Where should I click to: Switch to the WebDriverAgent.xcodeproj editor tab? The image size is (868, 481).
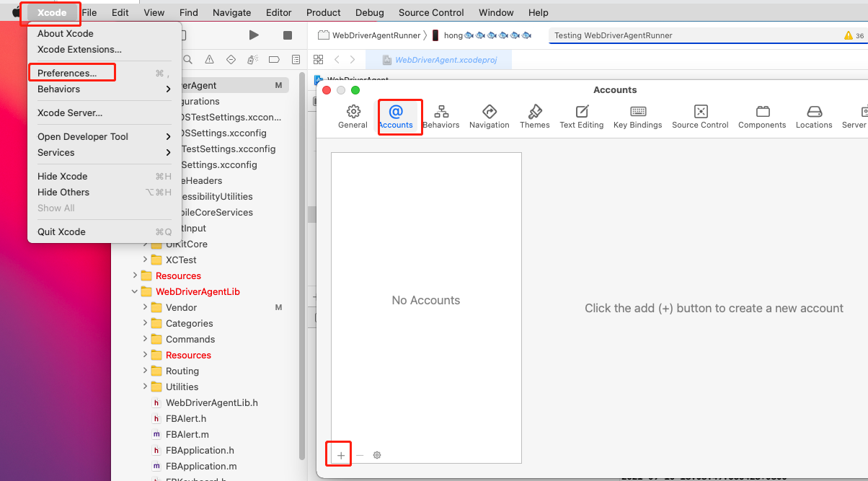(439, 60)
